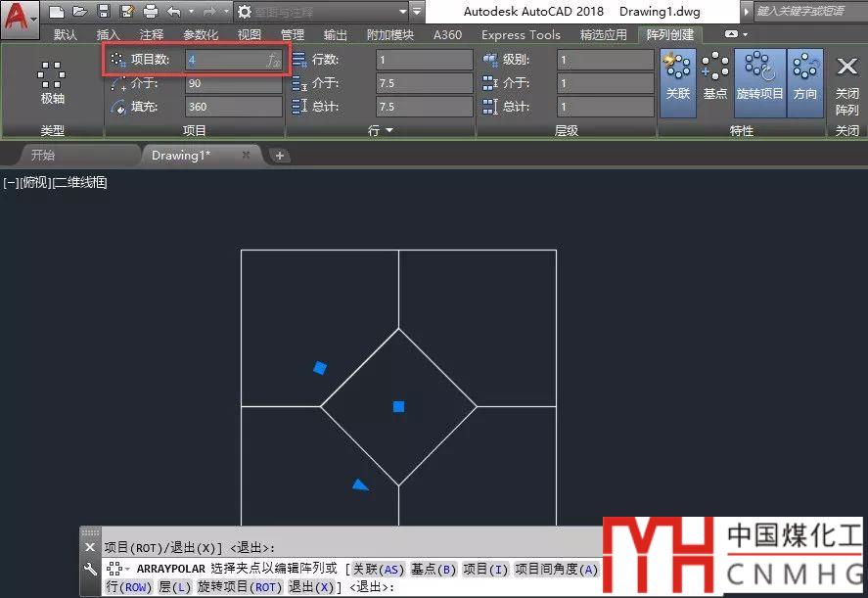
Task: Click the Save icon in quick access toolbar
Action: click(x=100, y=12)
